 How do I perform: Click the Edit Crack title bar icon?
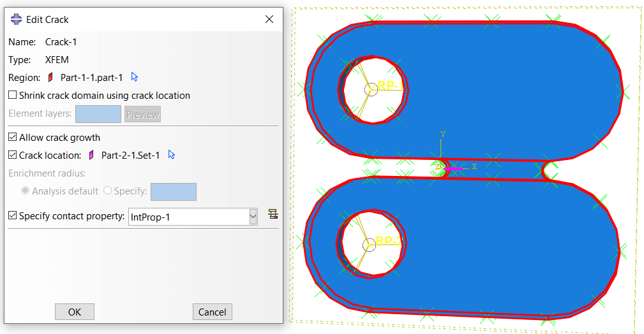tap(16, 19)
